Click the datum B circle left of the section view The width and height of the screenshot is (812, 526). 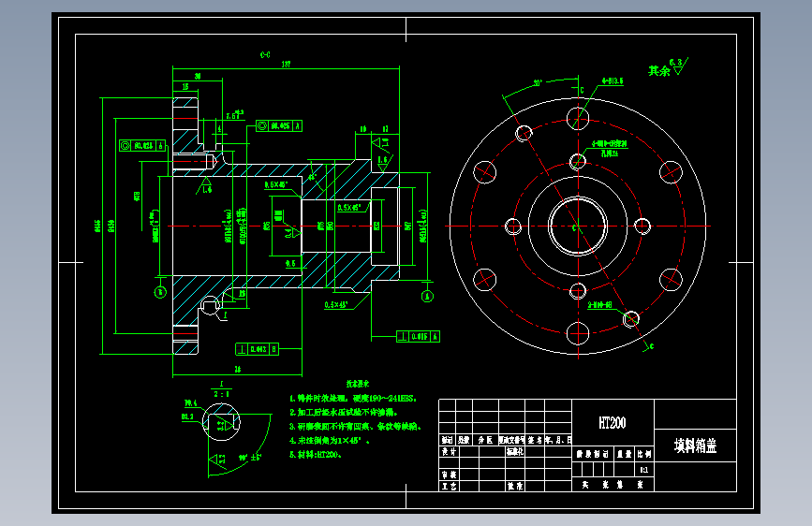160,293
